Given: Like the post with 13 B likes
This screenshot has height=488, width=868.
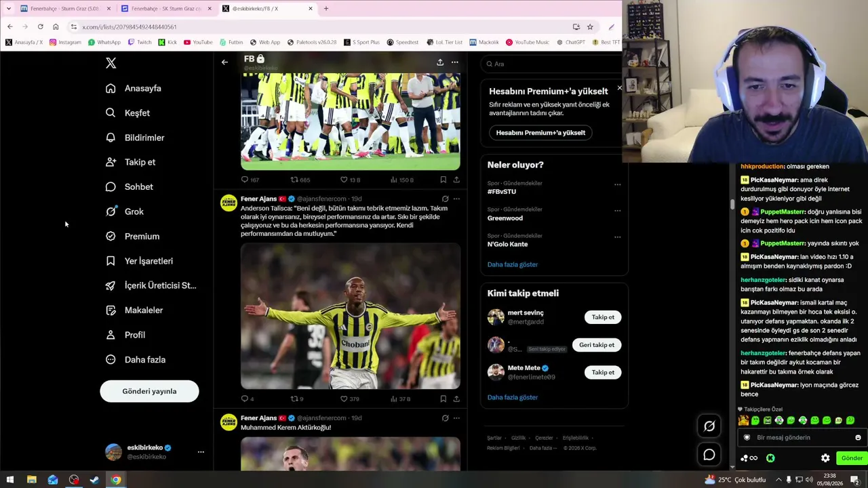Looking at the screenshot, I should [x=344, y=180].
